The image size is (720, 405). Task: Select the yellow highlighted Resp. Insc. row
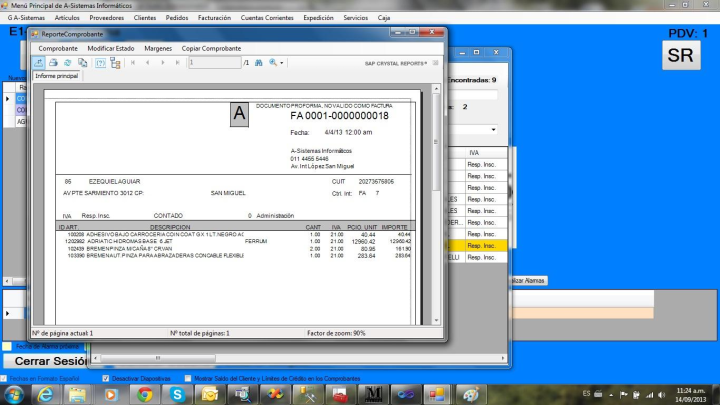[478, 246]
